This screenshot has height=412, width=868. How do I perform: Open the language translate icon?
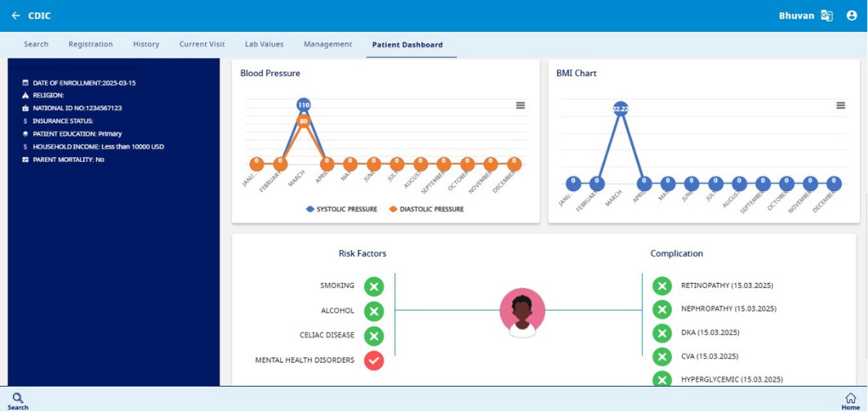click(827, 16)
